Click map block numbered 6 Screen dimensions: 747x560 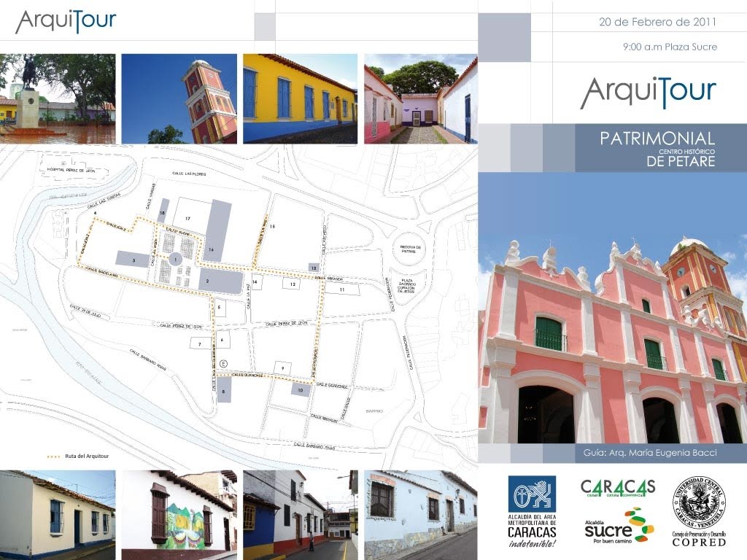[x=222, y=340]
